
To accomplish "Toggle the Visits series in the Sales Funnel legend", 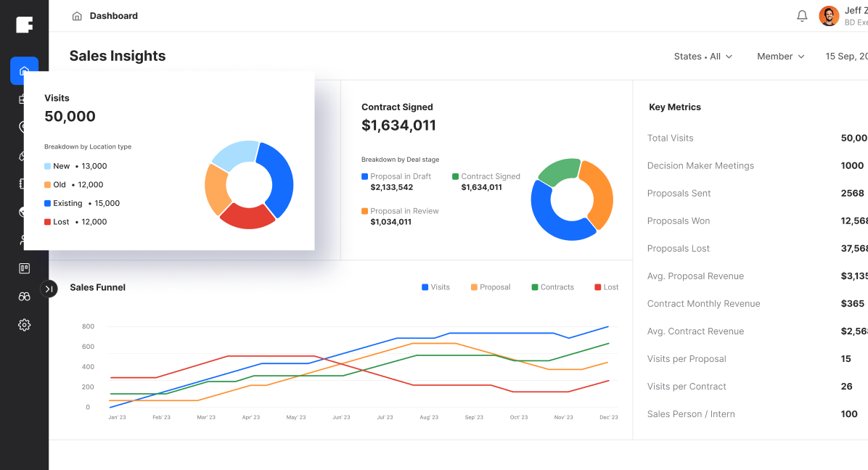I will click(x=435, y=287).
